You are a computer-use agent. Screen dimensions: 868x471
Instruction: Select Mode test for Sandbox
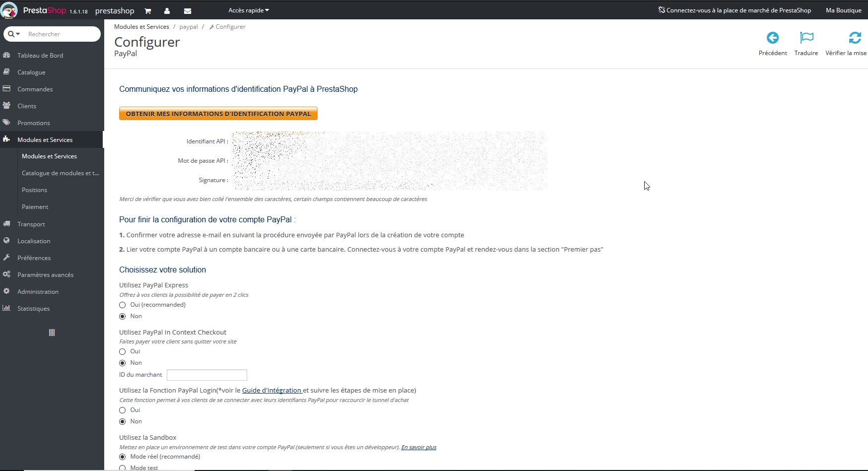coord(123,468)
